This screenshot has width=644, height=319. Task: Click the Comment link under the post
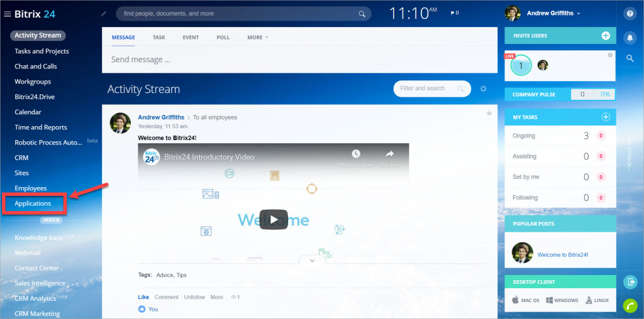(x=166, y=297)
